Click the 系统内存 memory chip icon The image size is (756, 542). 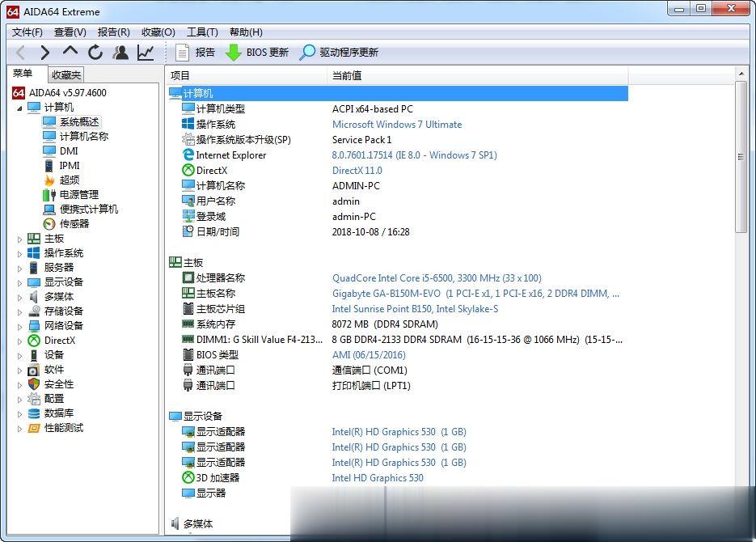point(188,324)
